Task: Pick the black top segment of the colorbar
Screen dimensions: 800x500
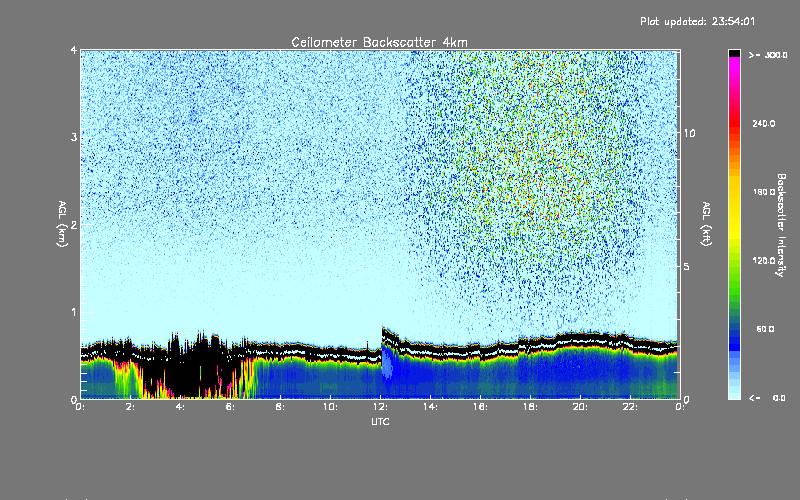Action: click(734, 53)
